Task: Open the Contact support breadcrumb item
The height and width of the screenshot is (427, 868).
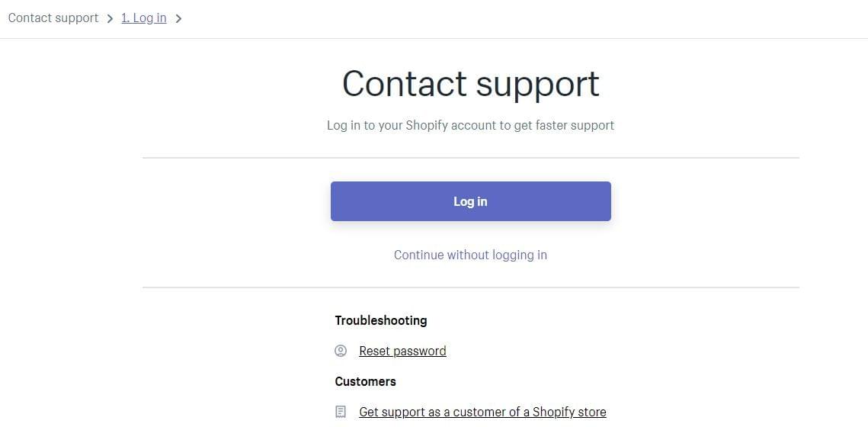Action: pos(53,18)
